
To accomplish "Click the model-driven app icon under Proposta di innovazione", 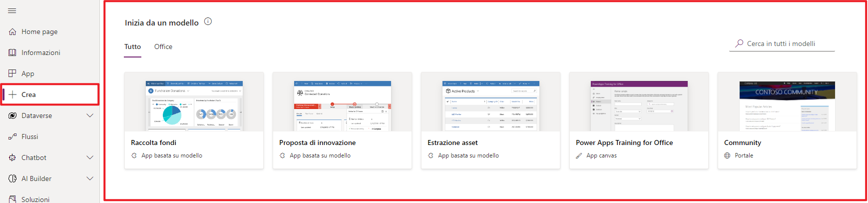I will [282, 155].
